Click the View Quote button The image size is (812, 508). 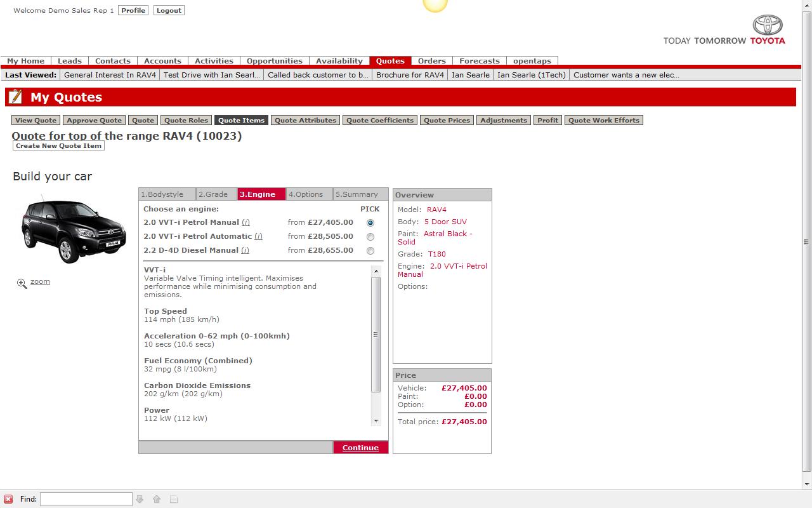tap(36, 120)
